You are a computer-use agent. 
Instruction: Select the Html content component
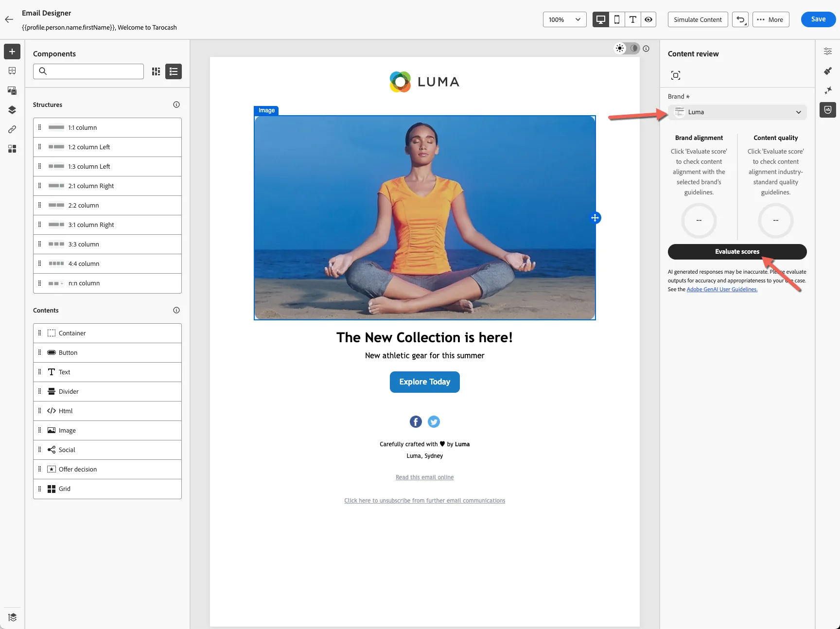(107, 411)
